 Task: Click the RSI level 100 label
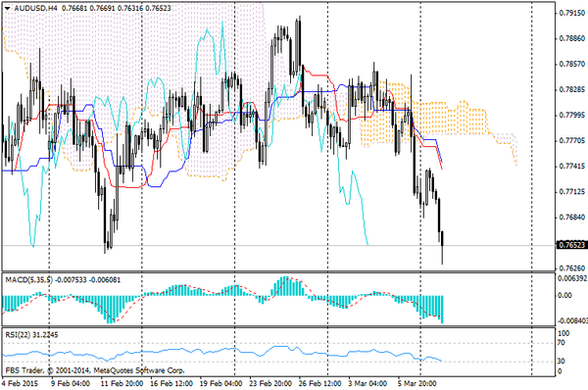point(563,333)
